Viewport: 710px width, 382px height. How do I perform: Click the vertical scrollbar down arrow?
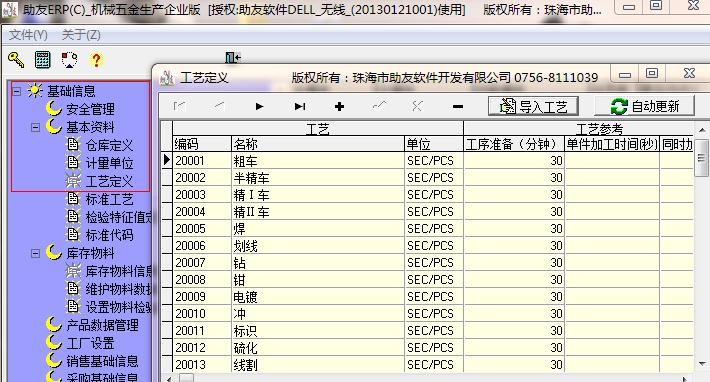tap(701, 364)
